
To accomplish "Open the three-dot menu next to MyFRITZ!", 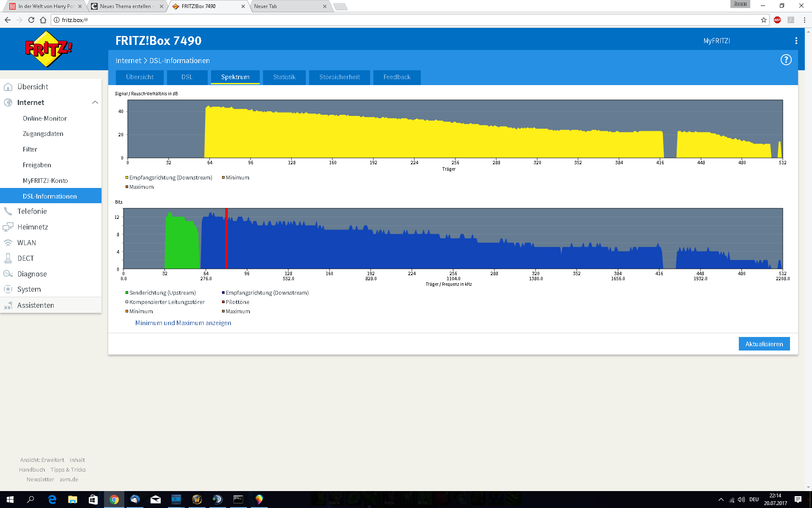I will pyautogui.click(x=796, y=41).
